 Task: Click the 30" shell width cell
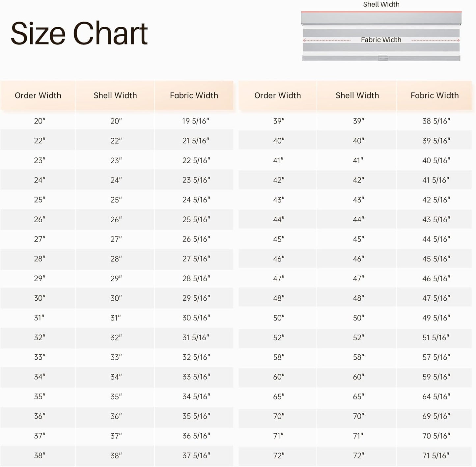pos(116,298)
